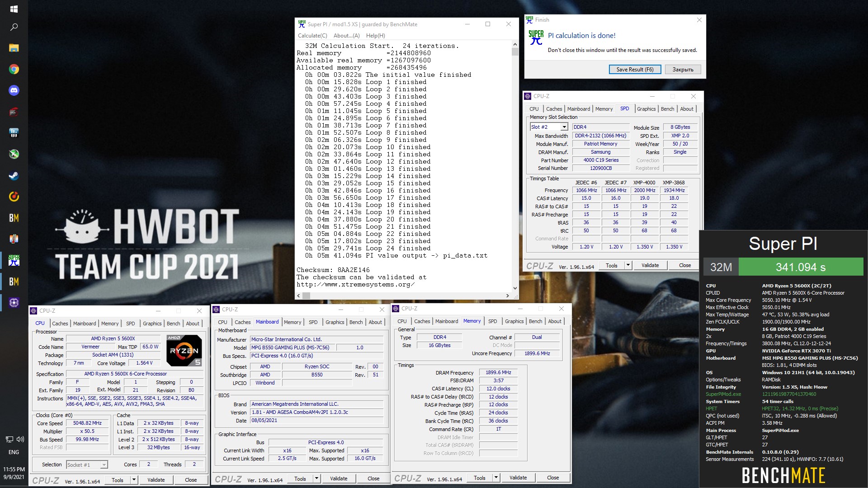Expand Tools arrow in CPU-Z SPD window

pyautogui.click(x=628, y=265)
